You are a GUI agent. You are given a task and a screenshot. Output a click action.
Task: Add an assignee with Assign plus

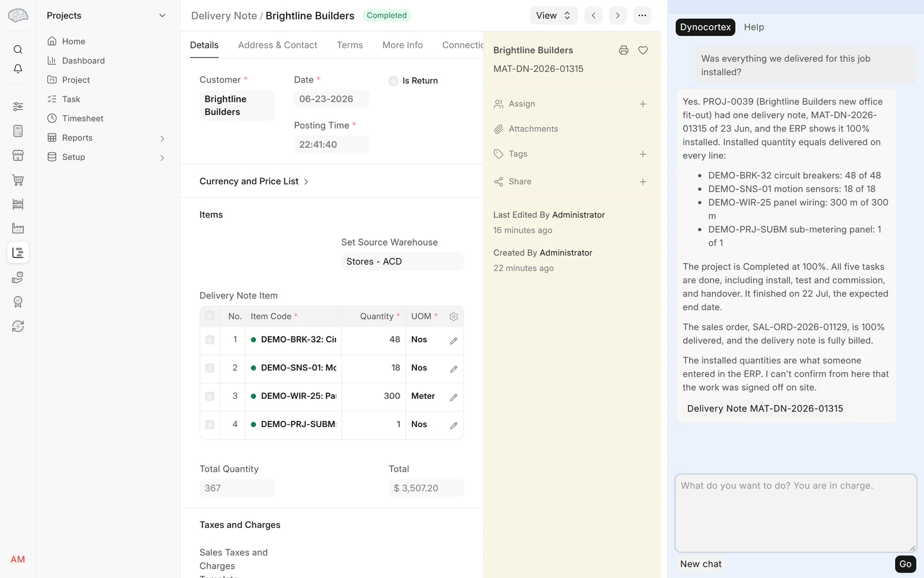643,104
